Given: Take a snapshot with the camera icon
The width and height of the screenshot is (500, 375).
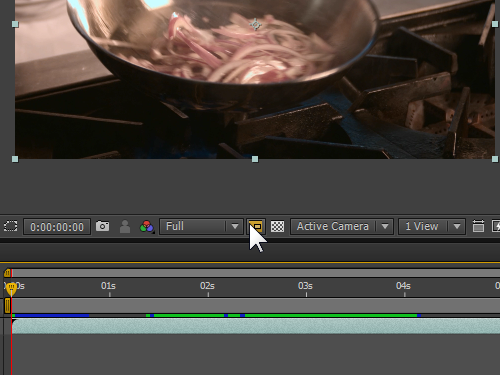Looking at the screenshot, I should pos(102,226).
